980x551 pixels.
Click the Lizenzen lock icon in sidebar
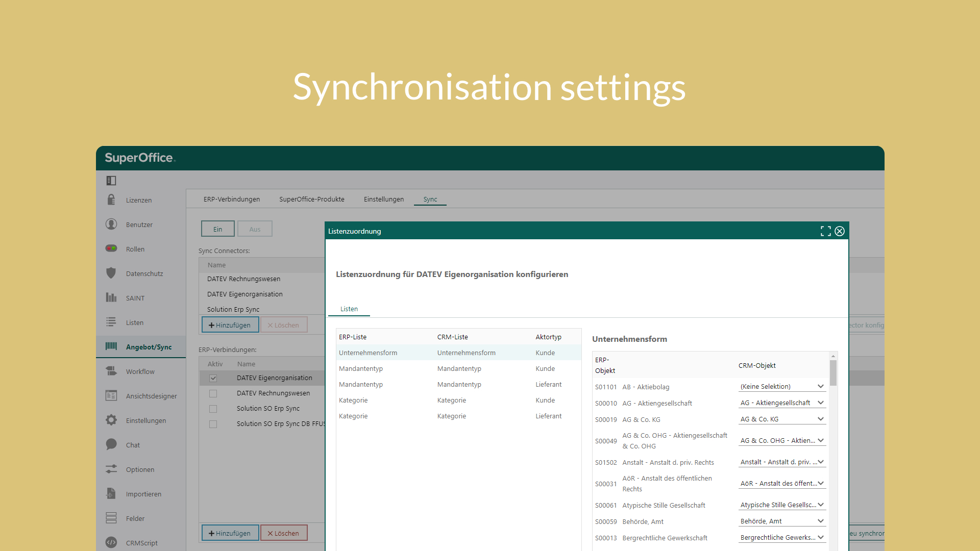(x=111, y=199)
